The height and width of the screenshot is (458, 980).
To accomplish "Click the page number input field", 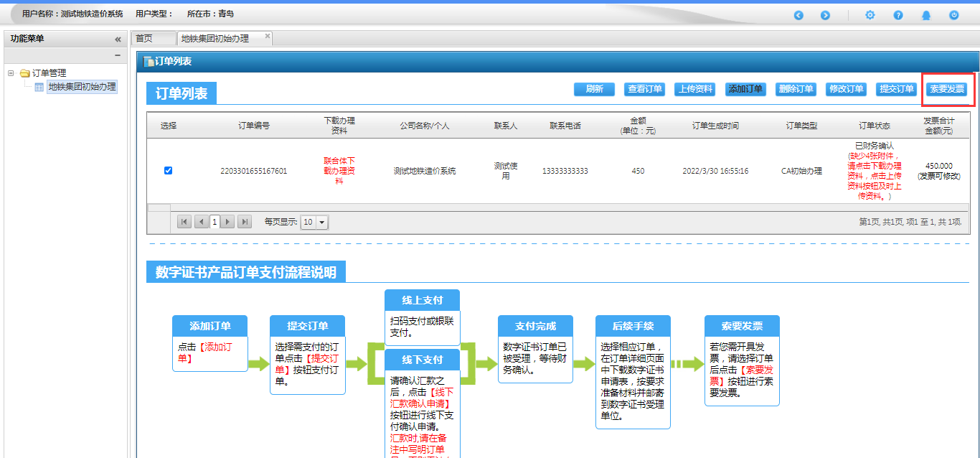I will pos(214,223).
